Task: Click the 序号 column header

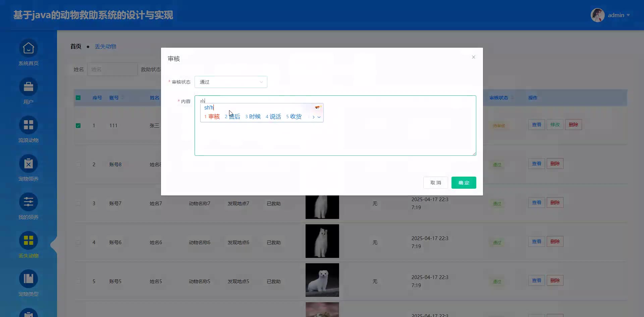Action: pos(97,98)
